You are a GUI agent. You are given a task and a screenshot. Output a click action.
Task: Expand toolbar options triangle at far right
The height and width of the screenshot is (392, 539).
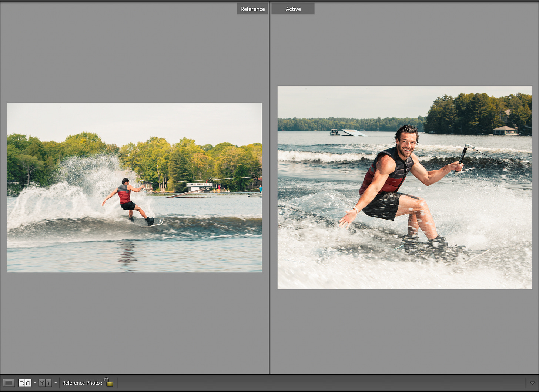pos(532,383)
